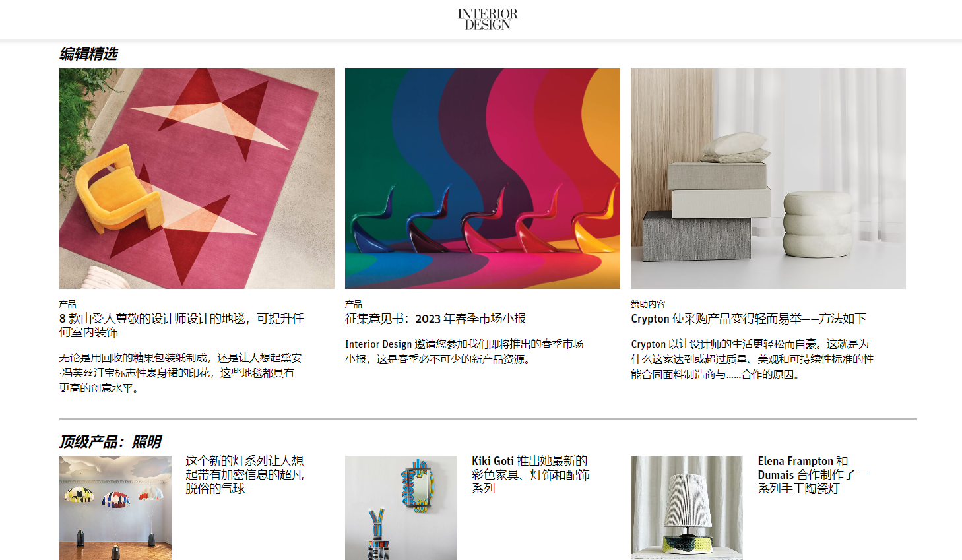Open the colorful Panton chairs image
The width and height of the screenshot is (962, 560).
tap(482, 178)
